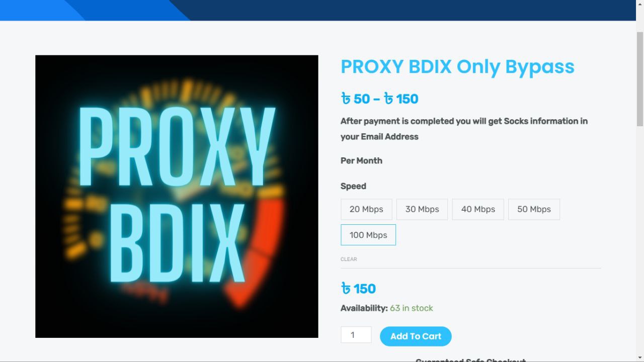Deselect the highlighted 100 Mbps option
644x362 pixels.
tap(368, 235)
